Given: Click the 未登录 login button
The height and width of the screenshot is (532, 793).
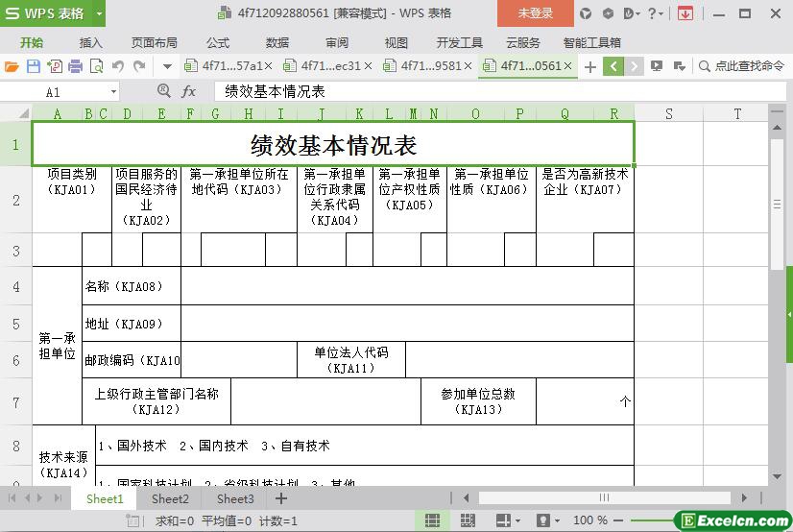Looking at the screenshot, I should coord(536,13).
